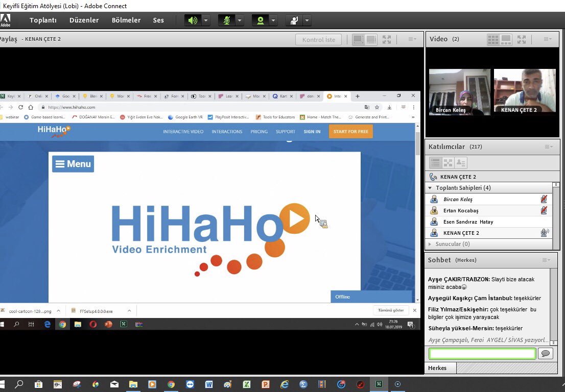Switch Video pod to grid layout
Image resolution: width=565 pixels, height=392 pixels.
tap(493, 39)
